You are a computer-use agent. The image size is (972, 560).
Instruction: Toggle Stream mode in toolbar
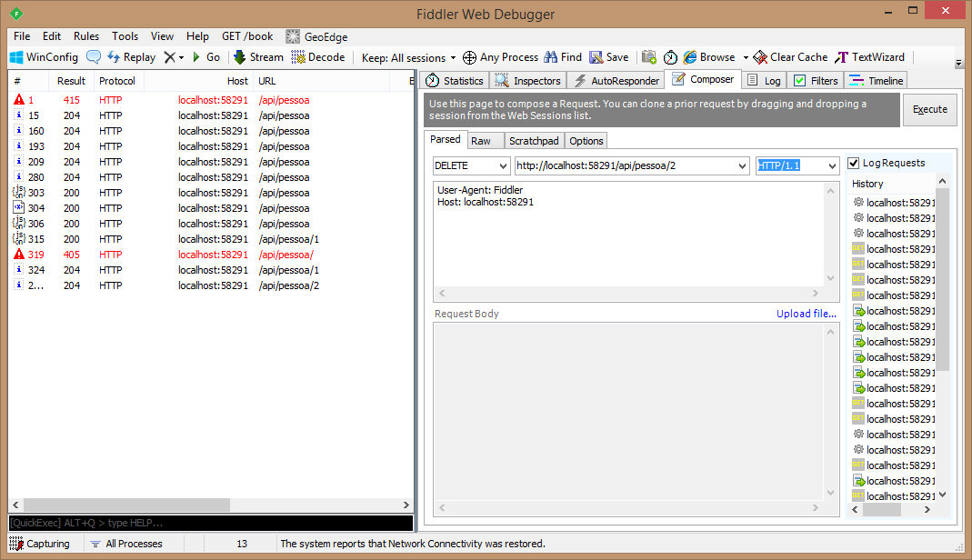258,57
